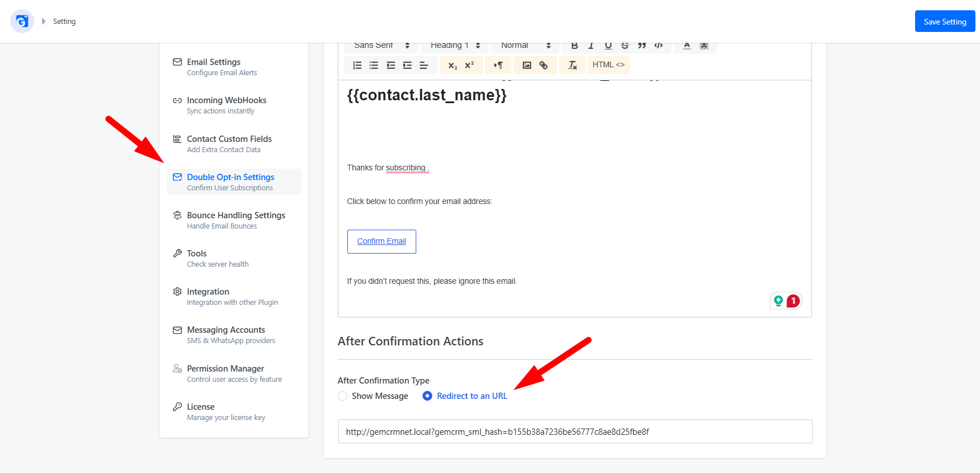This screenshot has width=980, height=473.
Task: Apply underline formatting to text
Action: 608,46
